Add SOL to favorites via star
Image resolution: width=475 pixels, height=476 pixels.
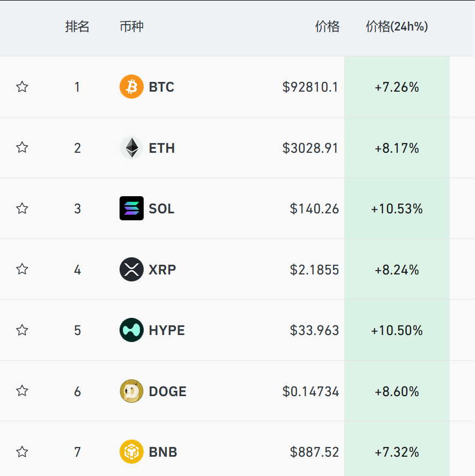(22, 209)
